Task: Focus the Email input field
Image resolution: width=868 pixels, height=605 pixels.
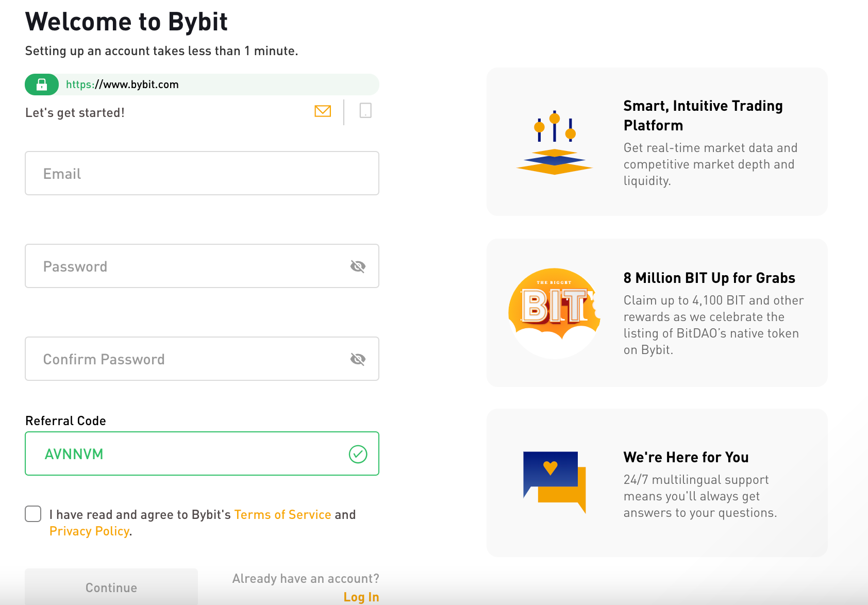Action: pos(202,173)
